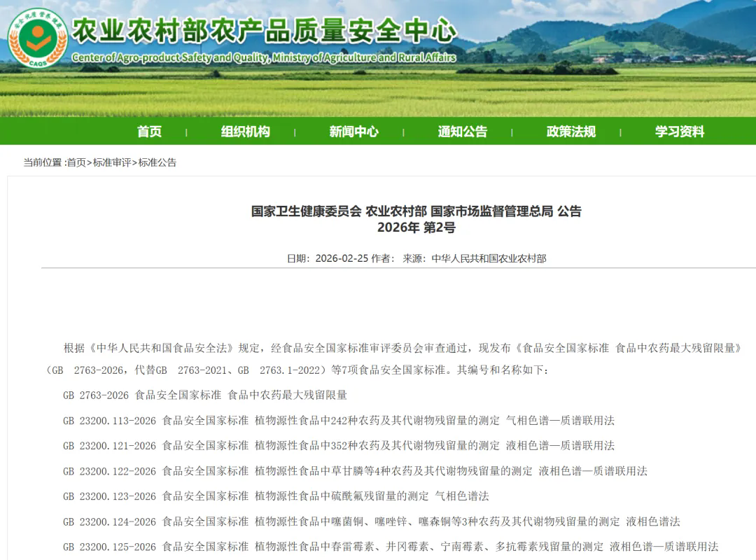Screen dimensions: 756x560
Task: Click the CAQS circular logo emblem
Action: click(x=36, y=37)
